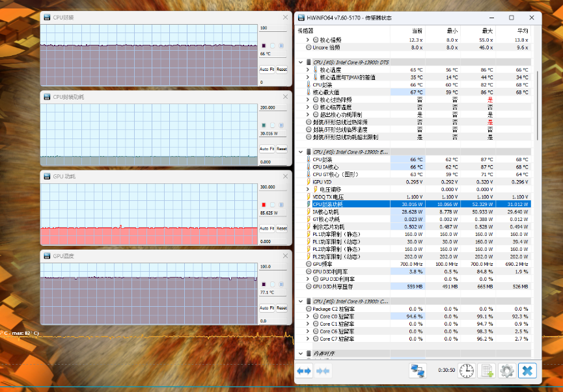
Task: Expand the 核心温度 sensor row
Action: tap(308, 70)
